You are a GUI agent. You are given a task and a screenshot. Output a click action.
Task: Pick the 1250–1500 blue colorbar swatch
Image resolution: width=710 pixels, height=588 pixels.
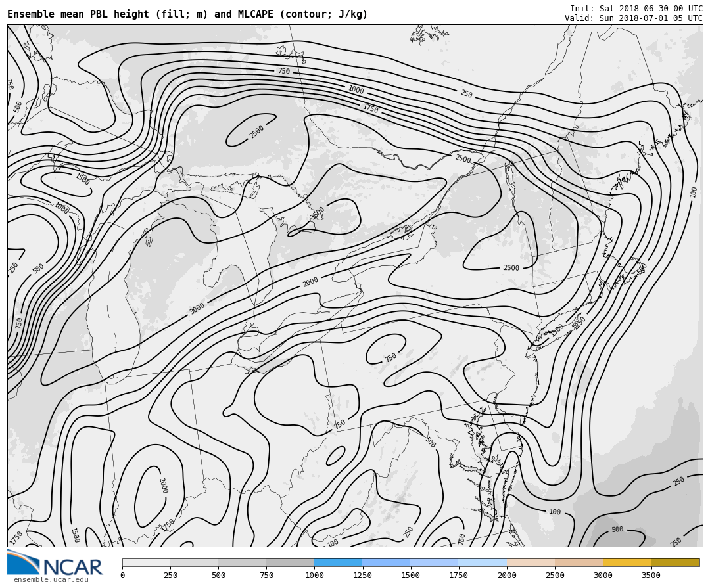pyautogui.click(x=387, y=562)
